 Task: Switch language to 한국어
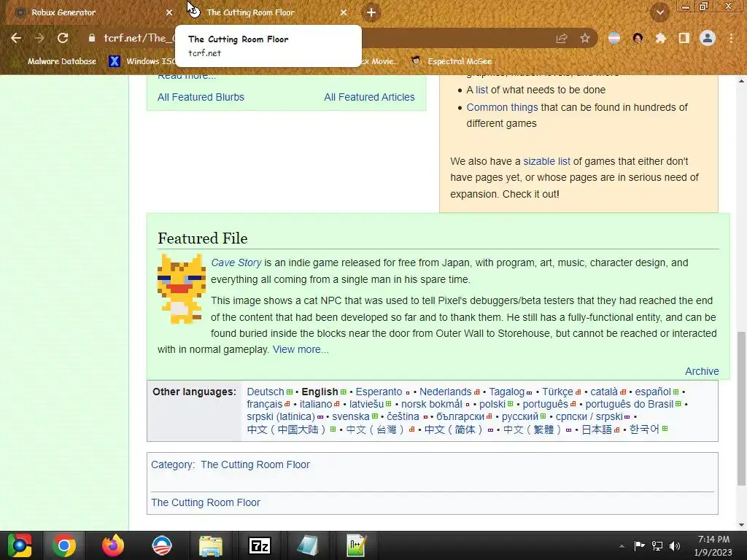tap(644, 429)
